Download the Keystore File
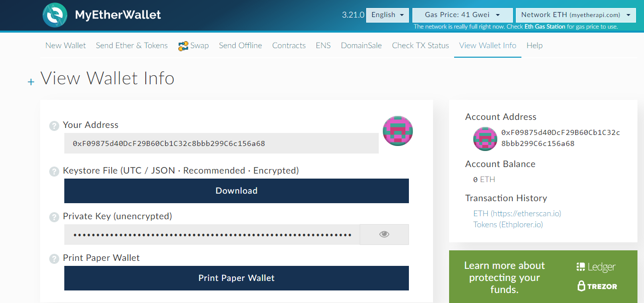 237,191
